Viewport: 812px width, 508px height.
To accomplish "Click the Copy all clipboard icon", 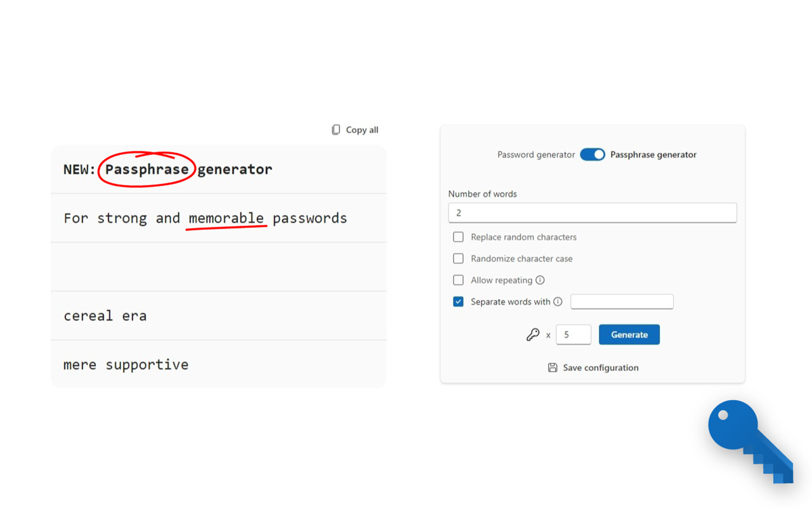I will click(x=336, y=130).
